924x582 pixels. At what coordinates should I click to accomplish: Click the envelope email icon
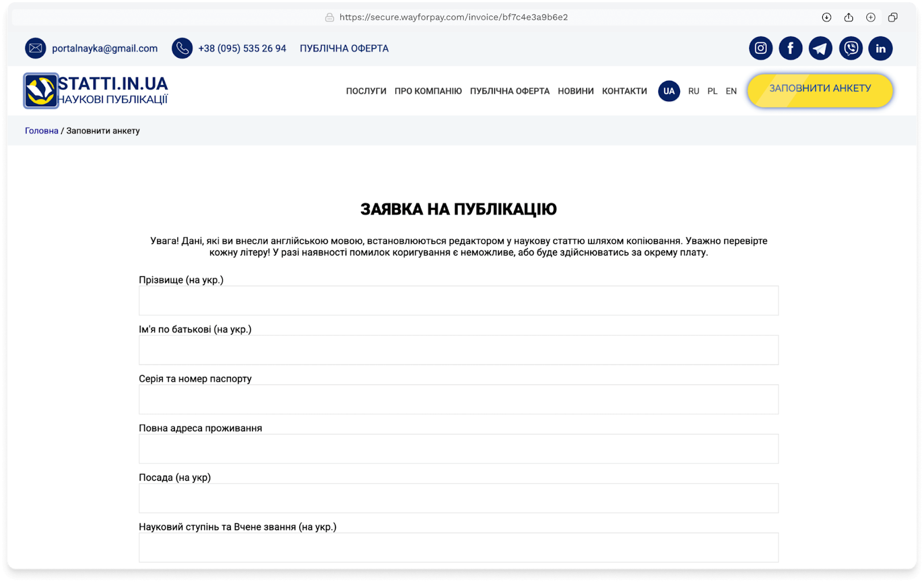click(35, 49)
